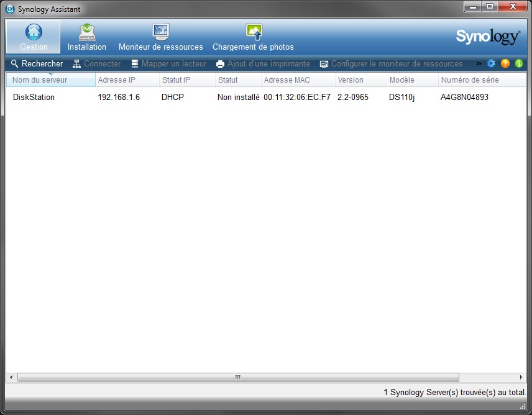
Task: Select Mapper un lecteur
Action: click(x=168, y=64)
